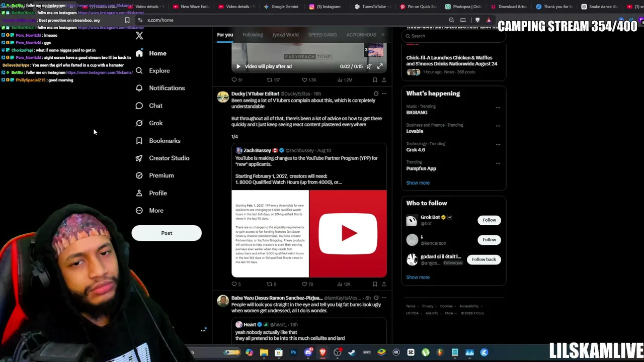Enter fullscreen on the video player

pyautogui.click(x=380, y=66)
